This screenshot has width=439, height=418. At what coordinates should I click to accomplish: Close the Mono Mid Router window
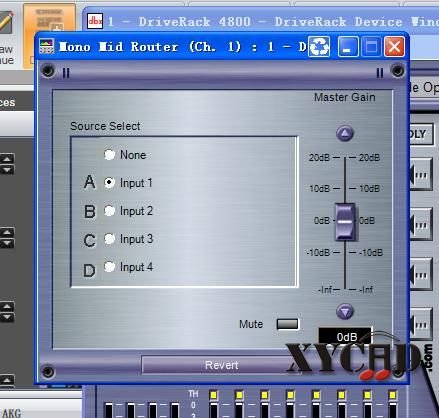pos(395,46)
